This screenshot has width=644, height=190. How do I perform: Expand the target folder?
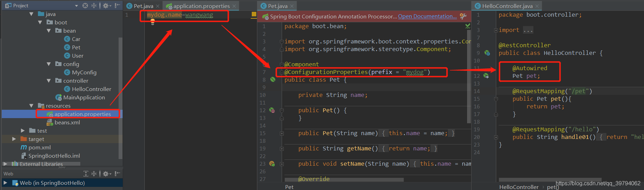point(14,139)
